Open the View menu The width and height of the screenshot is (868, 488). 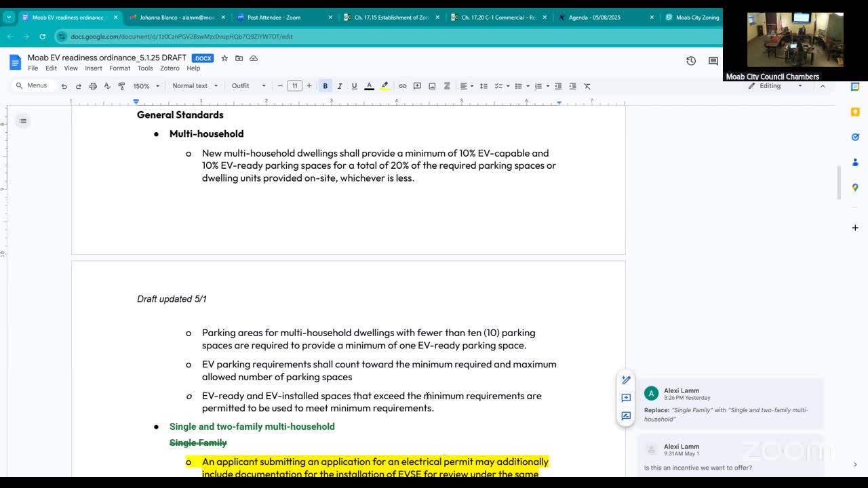(x=71, y=68)
